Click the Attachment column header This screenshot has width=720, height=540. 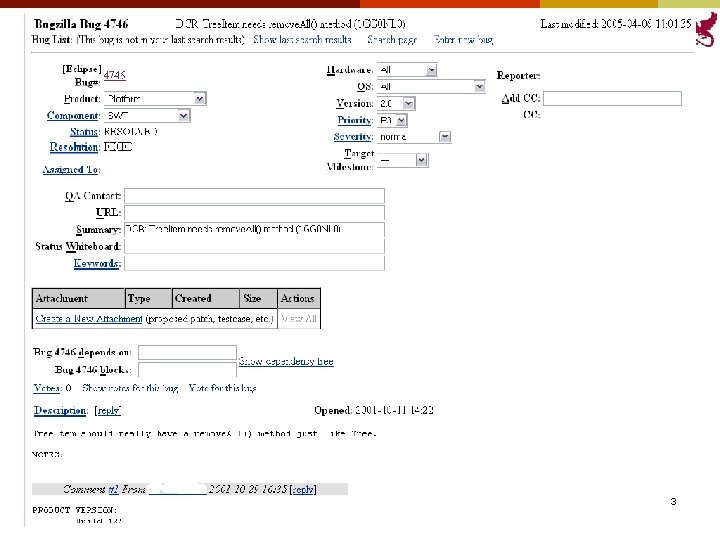[79, 298]
